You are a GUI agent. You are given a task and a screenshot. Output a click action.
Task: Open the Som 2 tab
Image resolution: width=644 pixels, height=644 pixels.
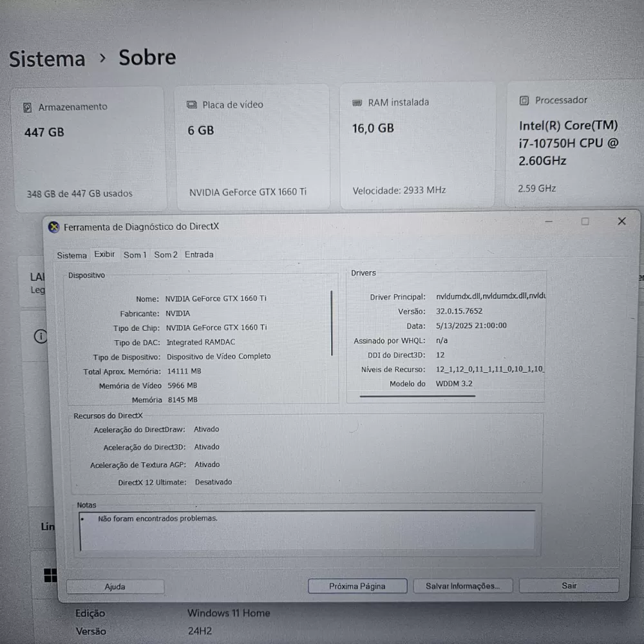pyautogui.click(x=166, y=254)
